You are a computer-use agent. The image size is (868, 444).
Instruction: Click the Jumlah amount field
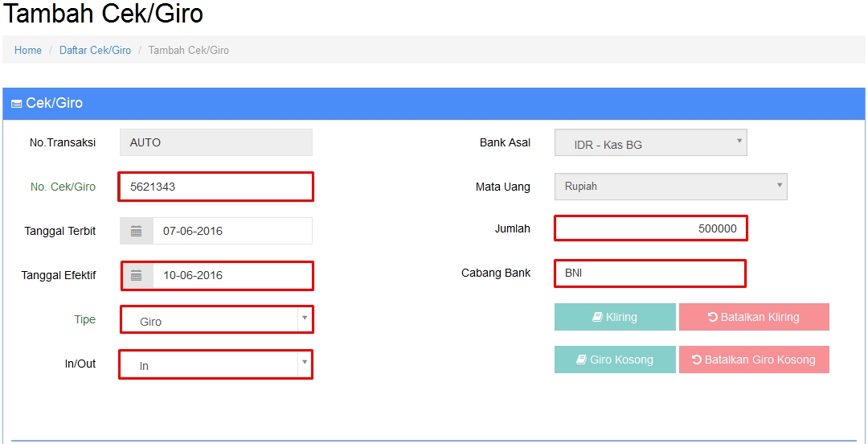point(650,228)
